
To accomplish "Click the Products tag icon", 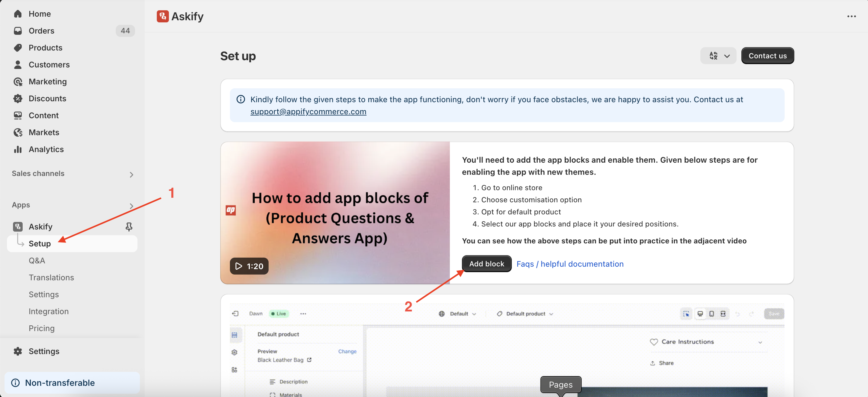I will [x=18, y=47].
